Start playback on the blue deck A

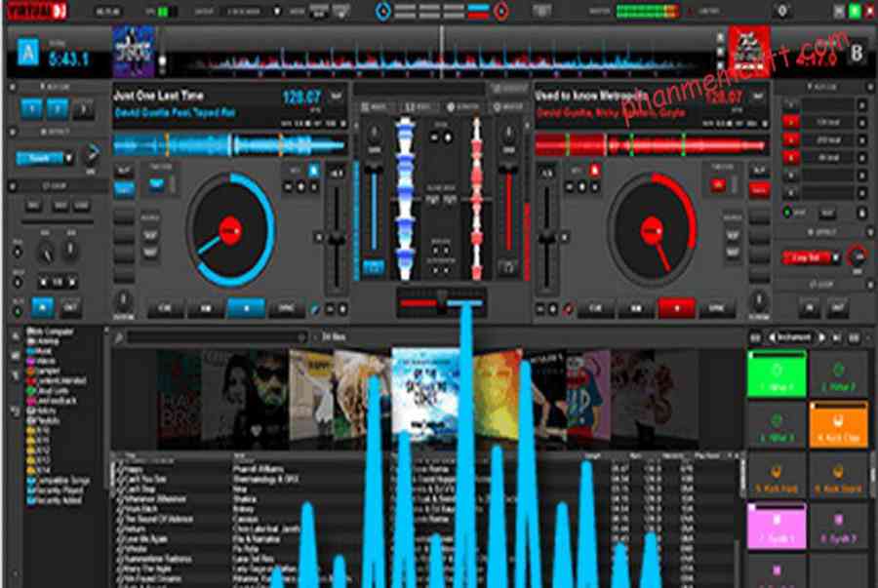[246, 308]
